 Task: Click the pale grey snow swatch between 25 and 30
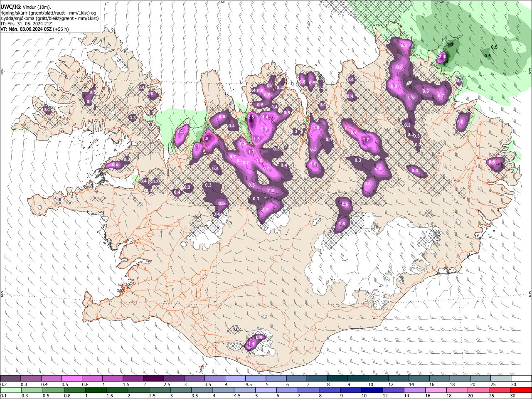[x=500, y=379]
